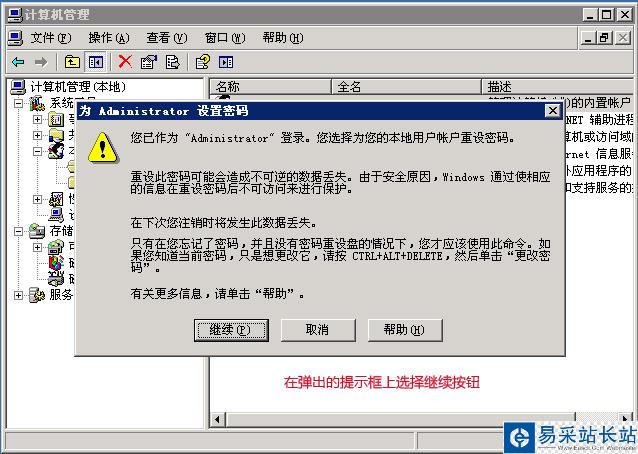Click the Help question mark toolbar icon

click(203, 62)
